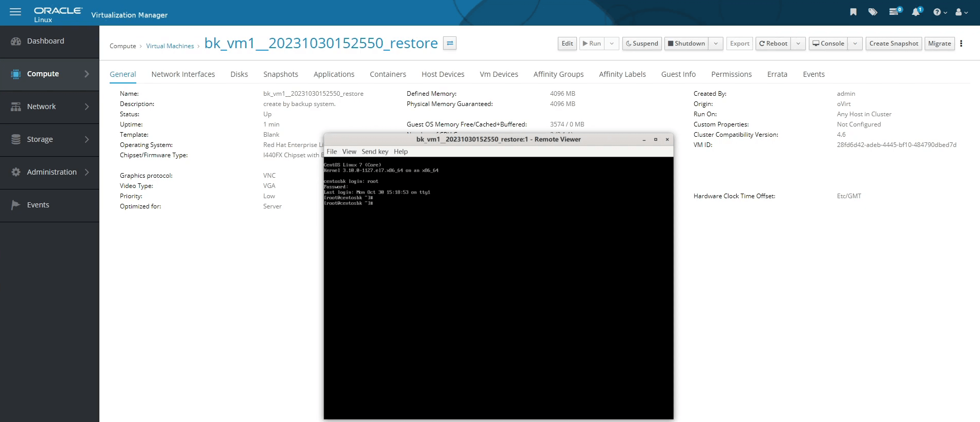Open the Shutdown dropdown arrow

[716, 44]
